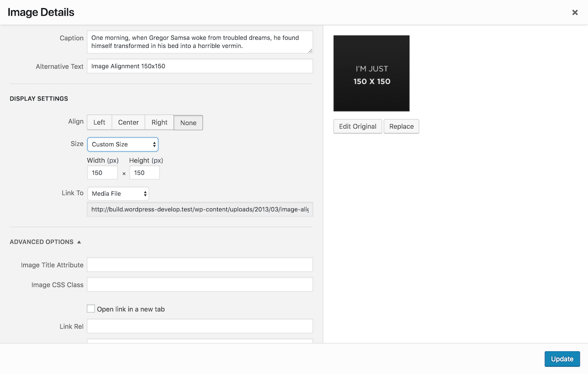The height and width of the screenshot is (374, 588).
Task: Select the media file URL field
Action: click(x=200, y=210)
